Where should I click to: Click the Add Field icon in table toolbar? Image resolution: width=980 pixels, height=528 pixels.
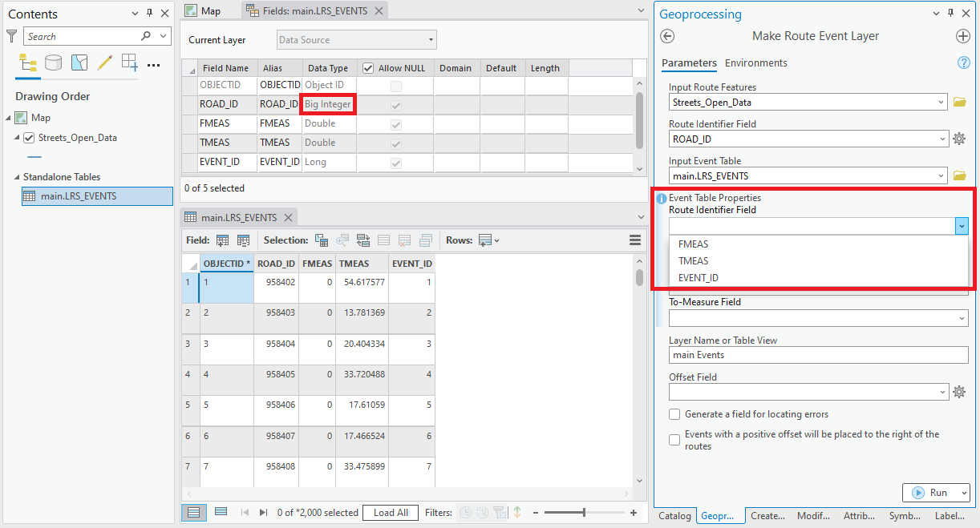pos(222,239)
